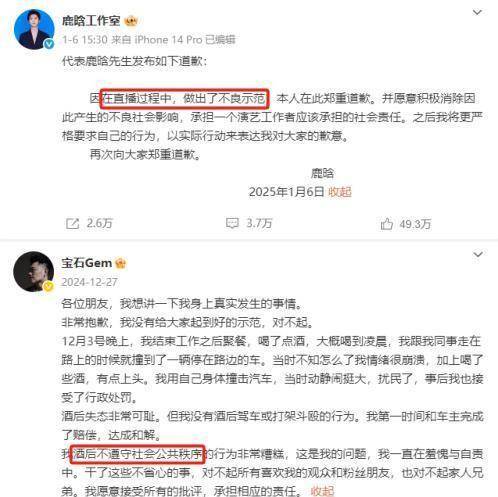Collapse 鹿晗 apology with 收起 link
The width and height of the screenshot is (498, 497).
(x=340, y=192)
